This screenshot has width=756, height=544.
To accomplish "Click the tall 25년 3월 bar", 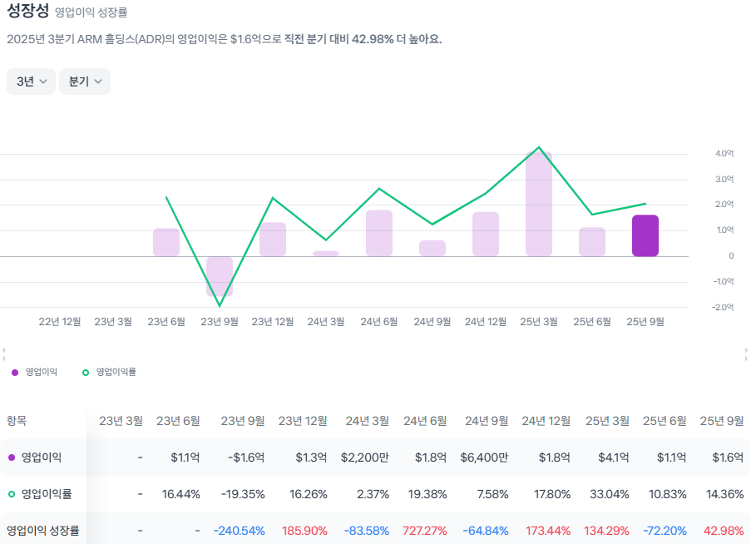I will tap(538, 200).
